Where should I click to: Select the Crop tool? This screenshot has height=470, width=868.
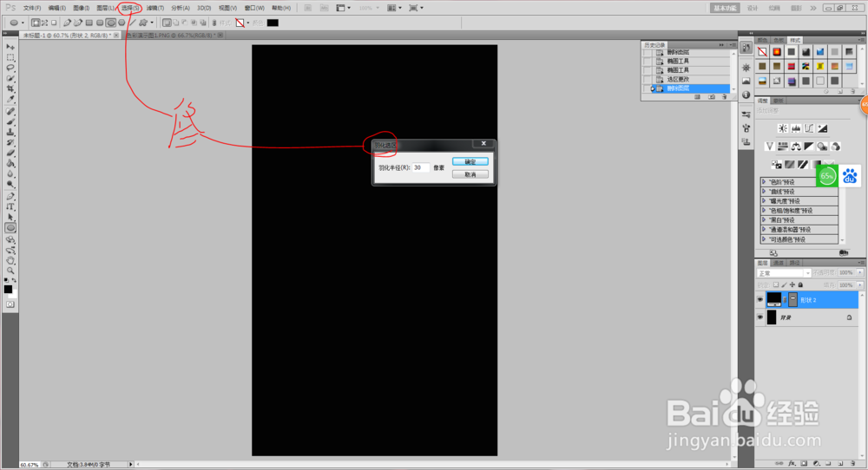(x=10, y=89)
